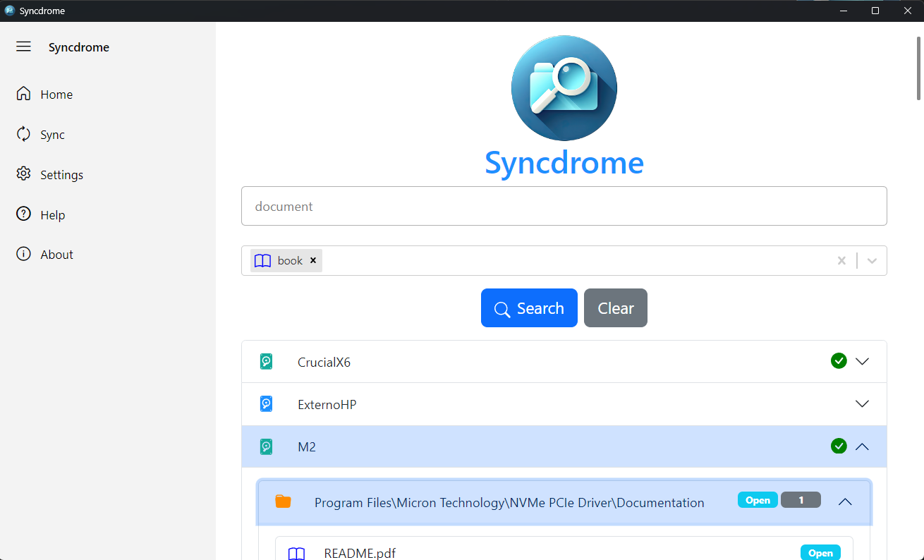Select the Home icon in the sidebar

point(23,94)
